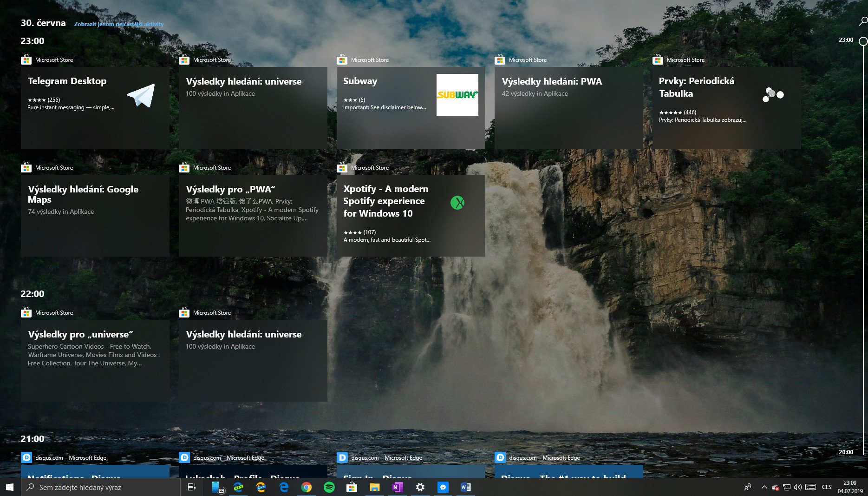Click the Microsoft Store icon above Telegram Desktop
The image size is (868, 496).
coord(26,60)
